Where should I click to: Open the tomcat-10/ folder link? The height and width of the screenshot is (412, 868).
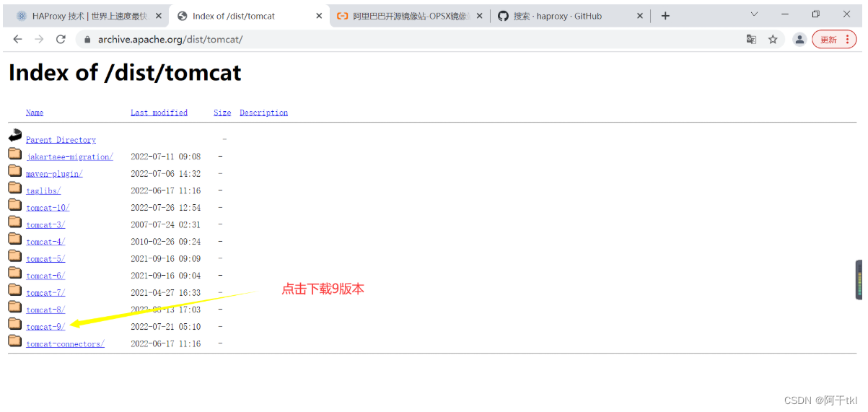pyautogui.click(x=48, y=208)
